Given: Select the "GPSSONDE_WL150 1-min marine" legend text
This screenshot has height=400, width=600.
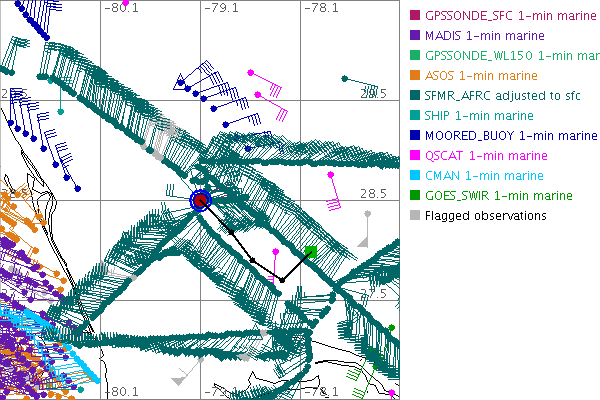Looking at the screenshot, I should click(511, 56).
